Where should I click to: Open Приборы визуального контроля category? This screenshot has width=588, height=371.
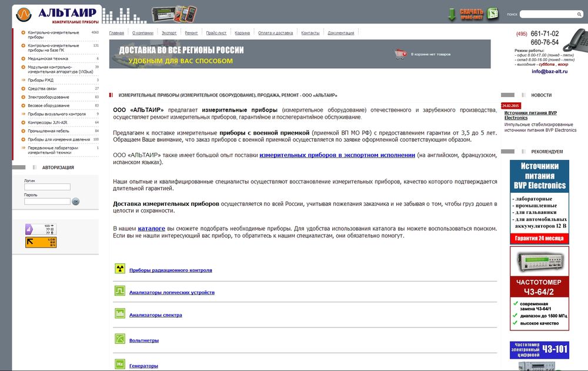coord(56,113)
